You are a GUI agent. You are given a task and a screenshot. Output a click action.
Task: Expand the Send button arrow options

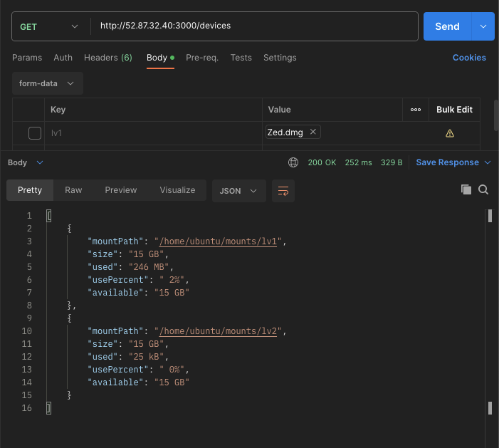483,26
